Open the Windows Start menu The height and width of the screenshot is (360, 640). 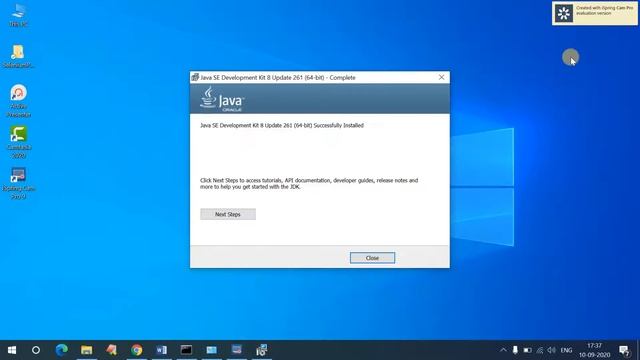point(12,350)
